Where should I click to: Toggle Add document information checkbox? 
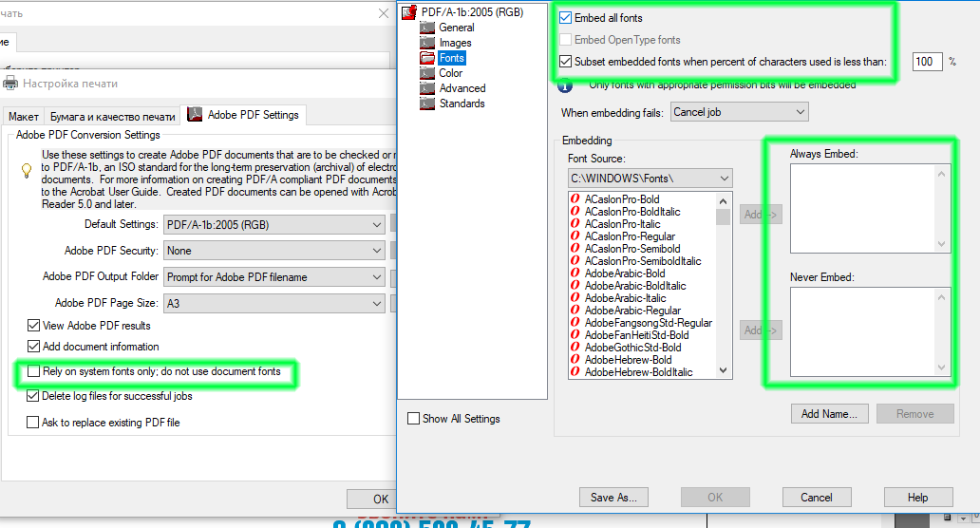[x=34, y=347]
